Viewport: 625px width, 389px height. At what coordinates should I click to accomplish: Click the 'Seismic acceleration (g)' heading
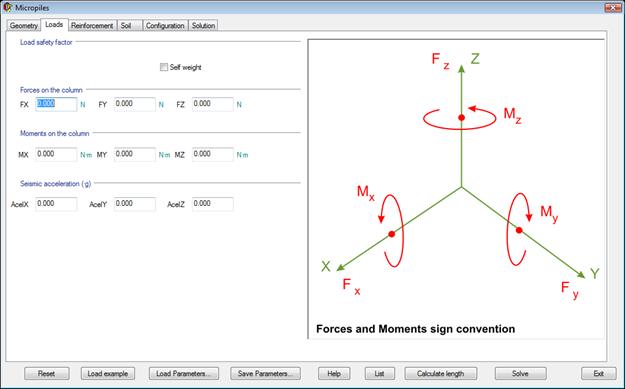(55, 184)
